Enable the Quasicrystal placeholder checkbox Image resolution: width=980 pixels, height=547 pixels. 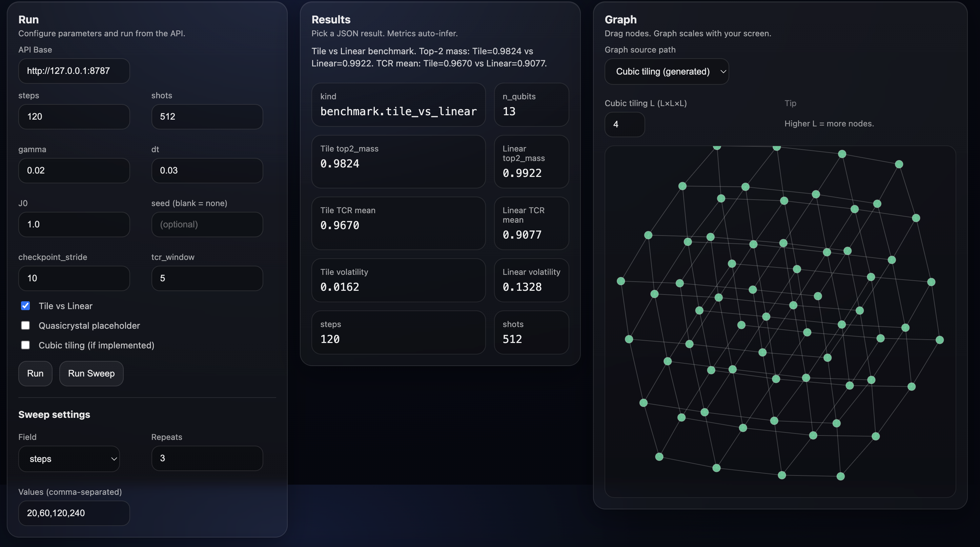tap(25, 325)
